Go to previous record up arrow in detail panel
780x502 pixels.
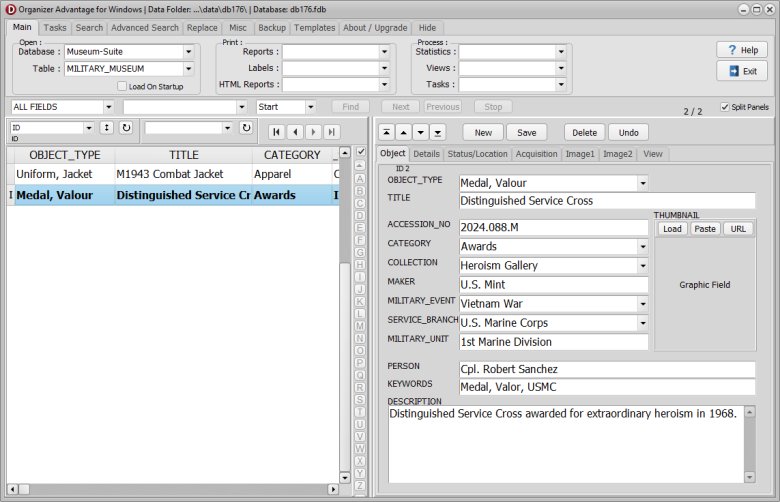pos(404,132)
